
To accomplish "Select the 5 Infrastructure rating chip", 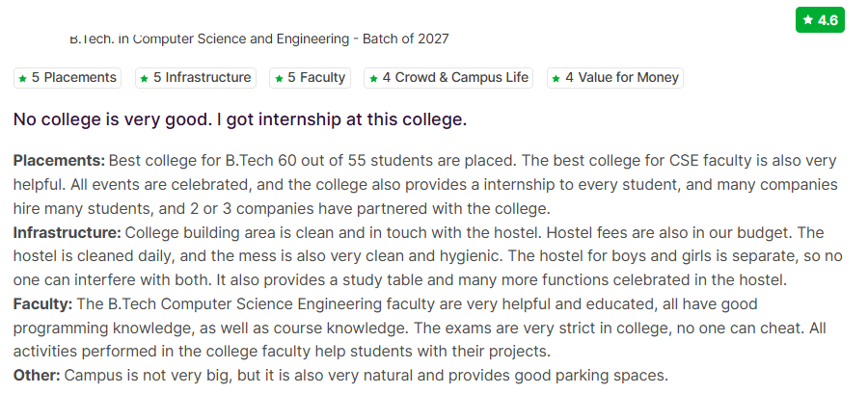I will point(195,78).
